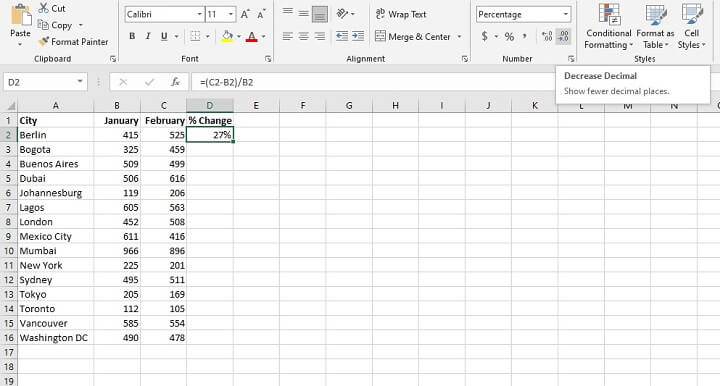
Task: Open font color dropdown arrow
Action: [264, 36]
